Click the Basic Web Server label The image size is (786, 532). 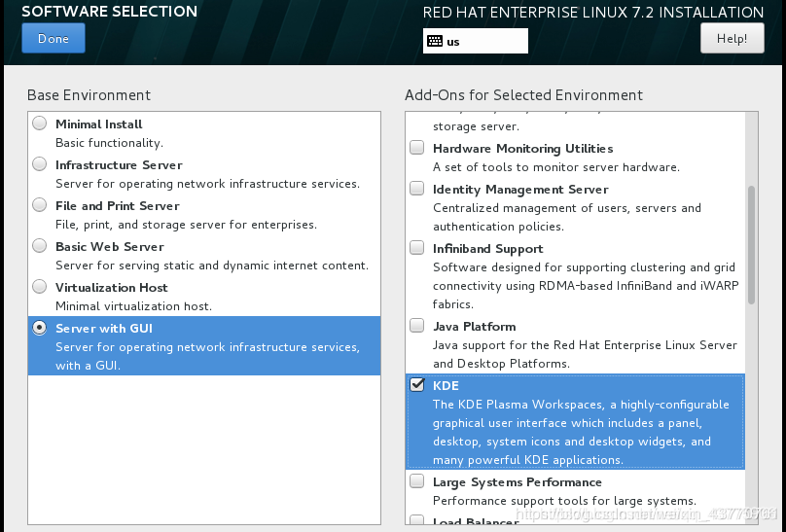click(110, 247)
